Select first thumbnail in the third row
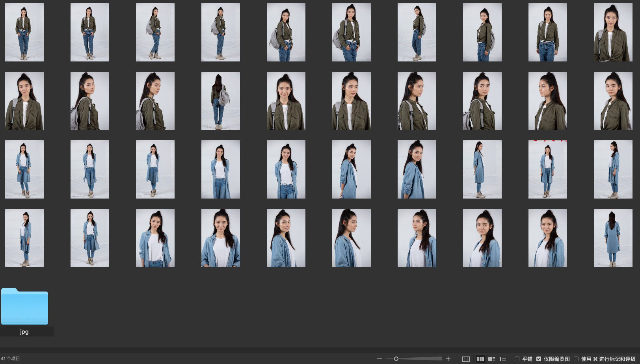640x364 pixels. [24, 169]
